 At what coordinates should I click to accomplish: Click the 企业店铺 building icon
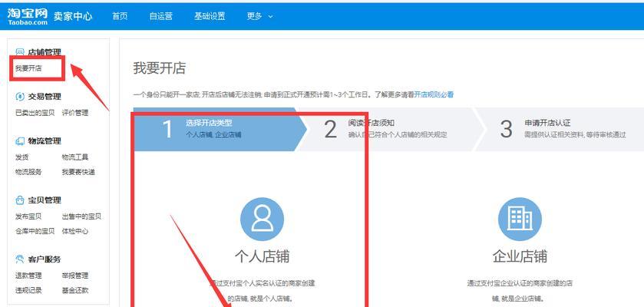point(520,220)
